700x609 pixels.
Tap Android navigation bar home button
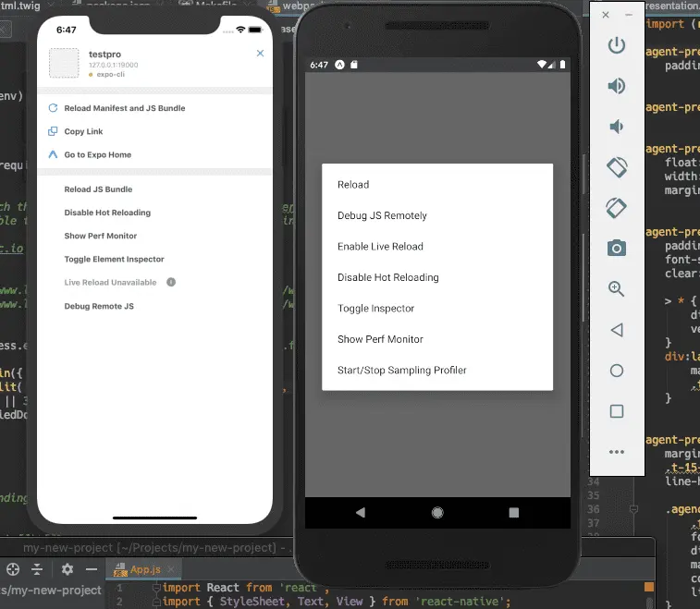point(437,513)
